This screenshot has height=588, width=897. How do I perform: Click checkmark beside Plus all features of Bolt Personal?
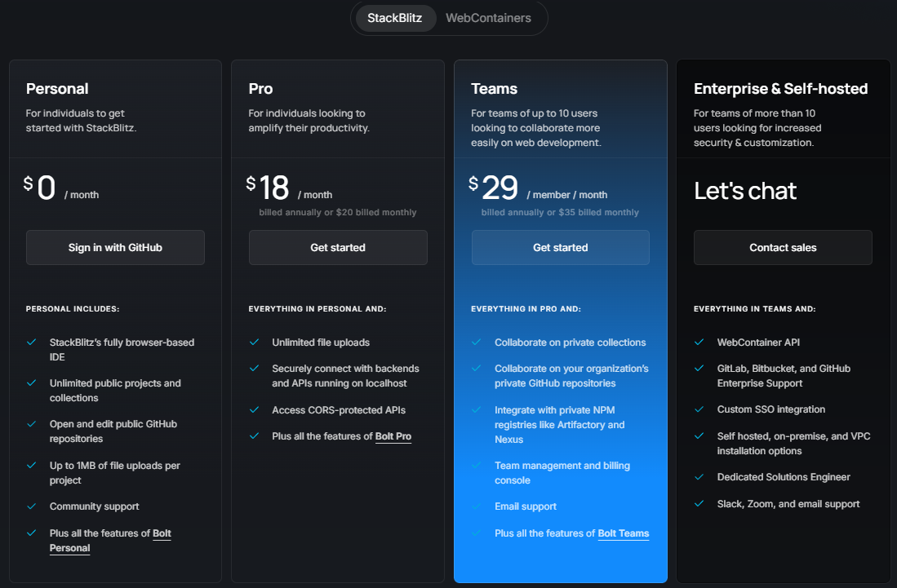click(32, 533)
